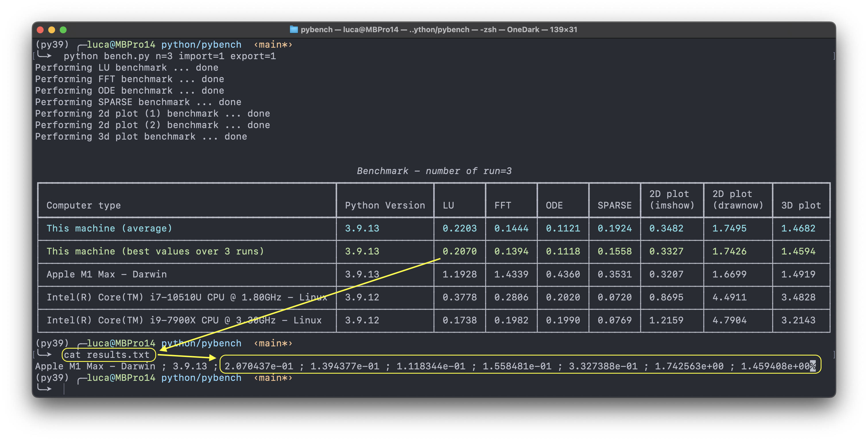The height and width of the screenshot is (440, 868).
Task: Click the red close window button
Action: point(40,30)
